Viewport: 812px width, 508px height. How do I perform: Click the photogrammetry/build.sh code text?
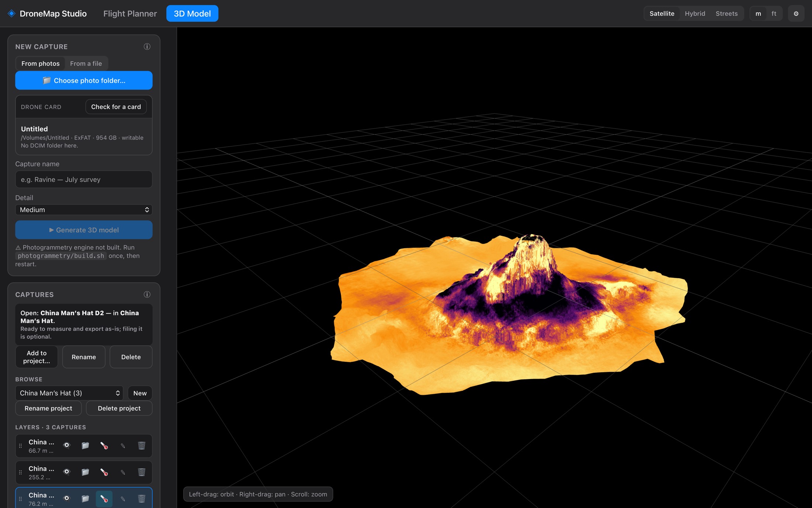pyautogui.click(x=61, y=256)
